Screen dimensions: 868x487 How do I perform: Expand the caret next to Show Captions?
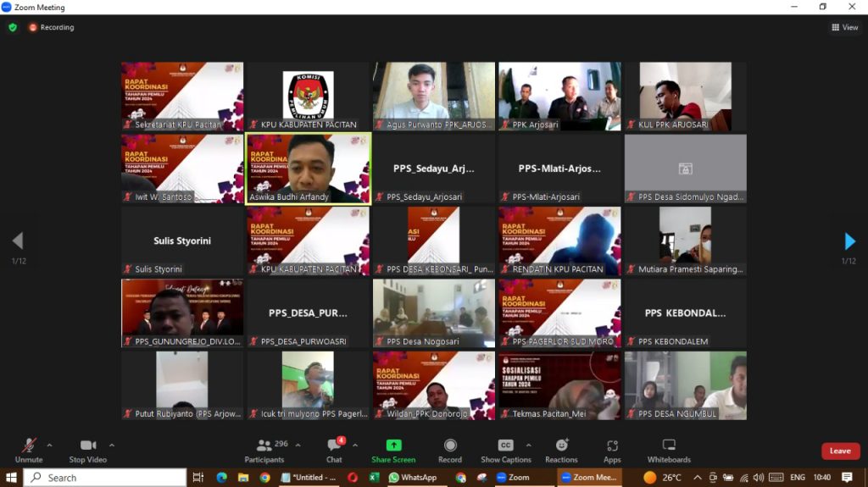[528, 445]
